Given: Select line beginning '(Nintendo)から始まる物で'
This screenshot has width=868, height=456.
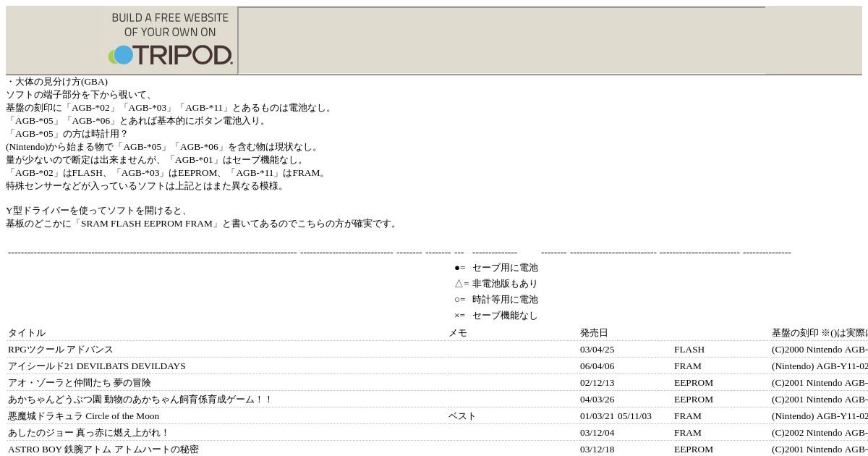Looking at the screenshot, I should pos(162,147).
